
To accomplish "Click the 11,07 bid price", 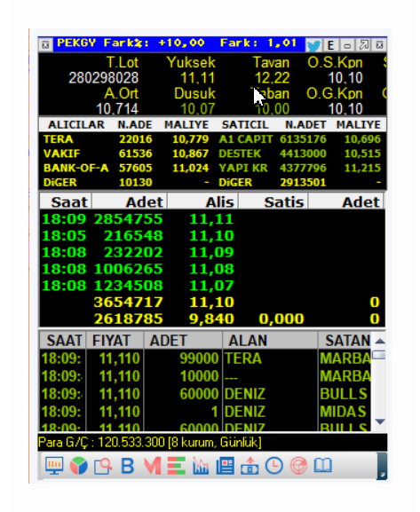I will click(x=212, y=286).
